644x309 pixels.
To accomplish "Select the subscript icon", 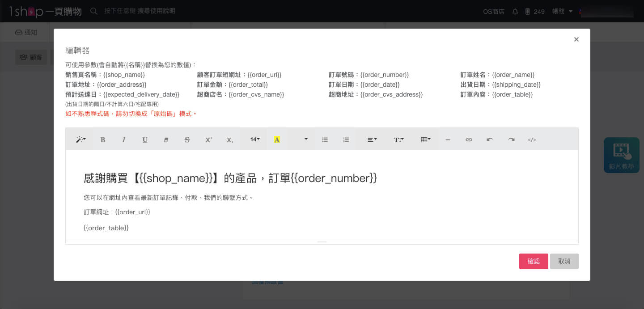I will (x=229, y=140).
